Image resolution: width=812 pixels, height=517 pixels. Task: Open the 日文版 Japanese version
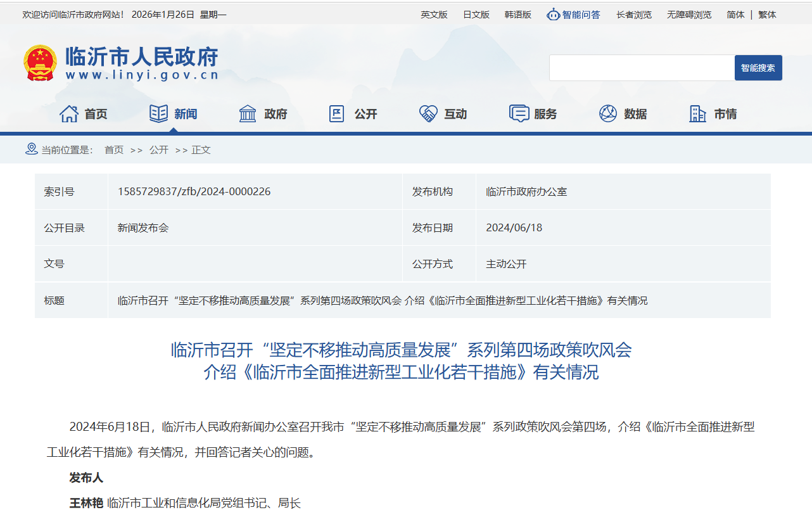coord(475,14)
